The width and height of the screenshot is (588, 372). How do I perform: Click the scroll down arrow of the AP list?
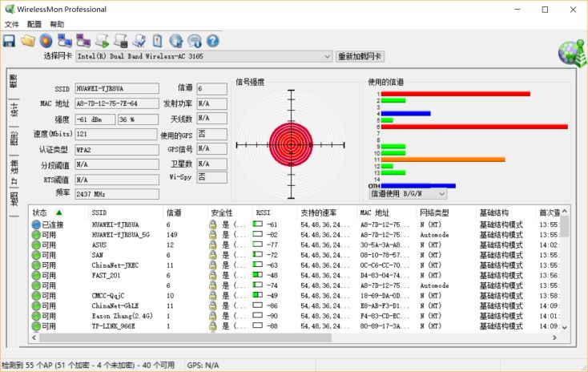pyautogui.click(x=565, y=328)
